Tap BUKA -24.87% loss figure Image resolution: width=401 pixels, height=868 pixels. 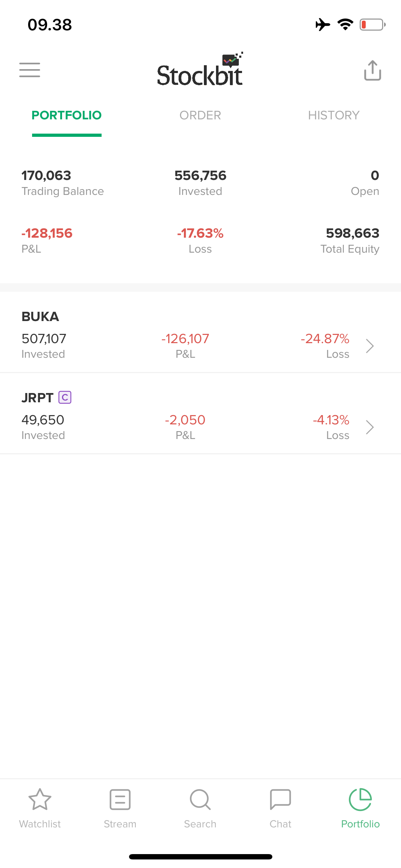click(325, 339)
